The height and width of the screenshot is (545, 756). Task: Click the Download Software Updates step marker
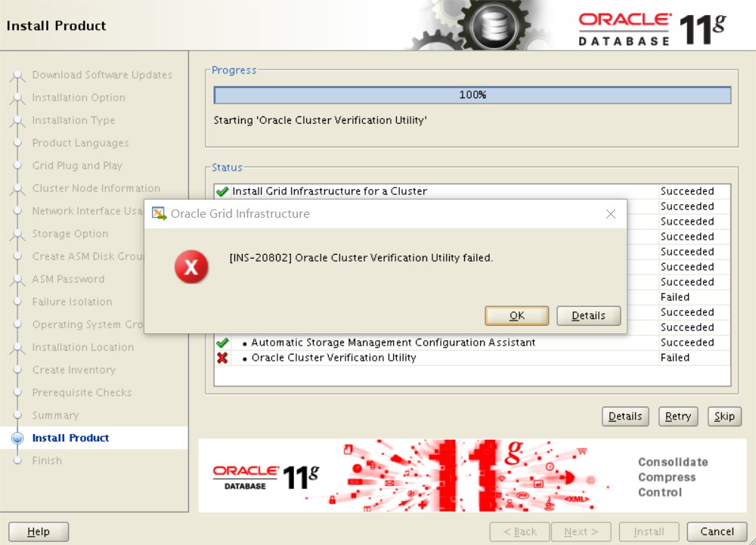click(x=18, y=75)
